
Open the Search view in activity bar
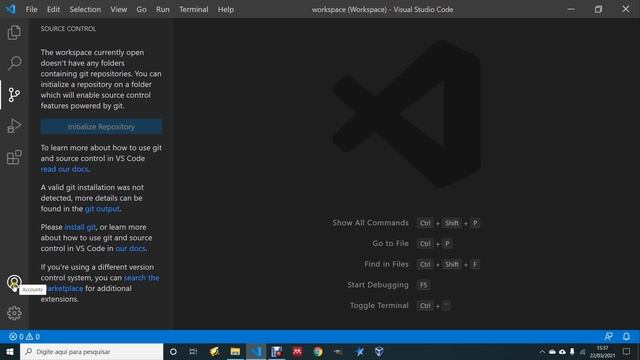[14, 63]
